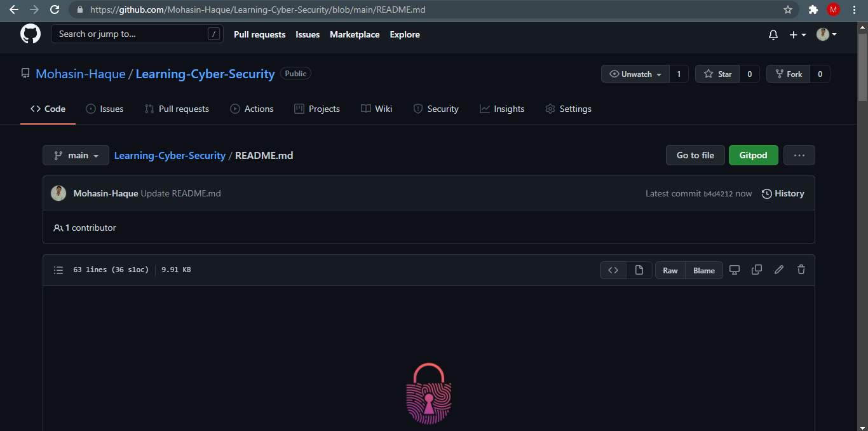This screenshot has height=431, width=868.
Task: Edit the README file with the pencil icon
Action: [779, 270]
